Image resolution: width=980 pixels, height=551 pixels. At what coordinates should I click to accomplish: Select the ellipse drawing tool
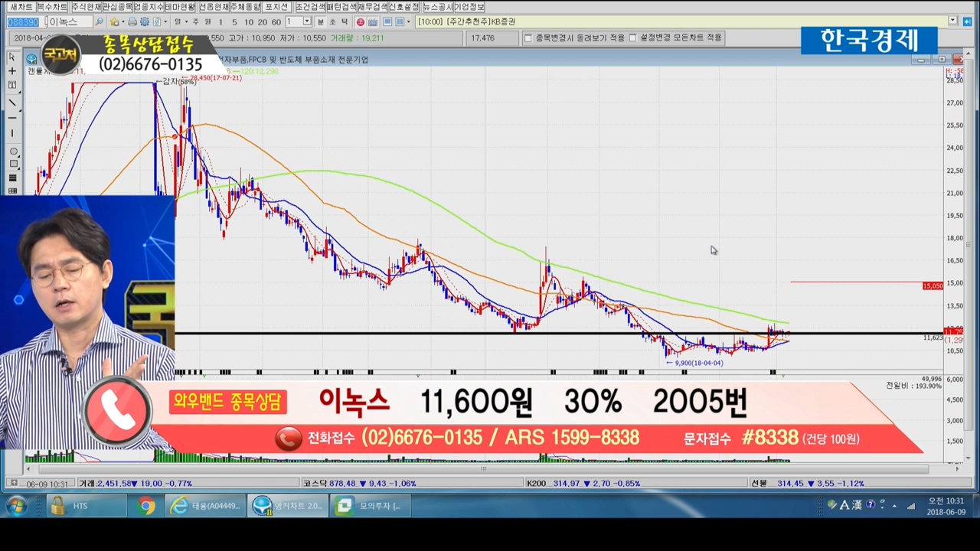[12, 152]
